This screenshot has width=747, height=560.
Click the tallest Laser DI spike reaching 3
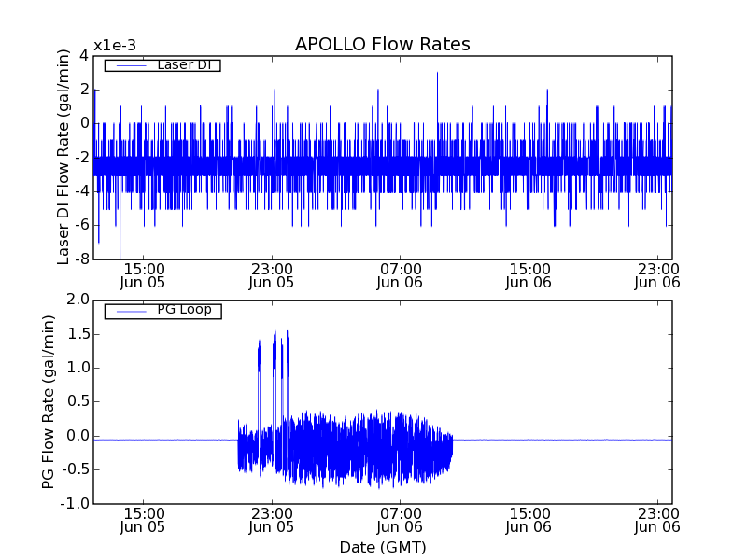(x=437, y=75)
